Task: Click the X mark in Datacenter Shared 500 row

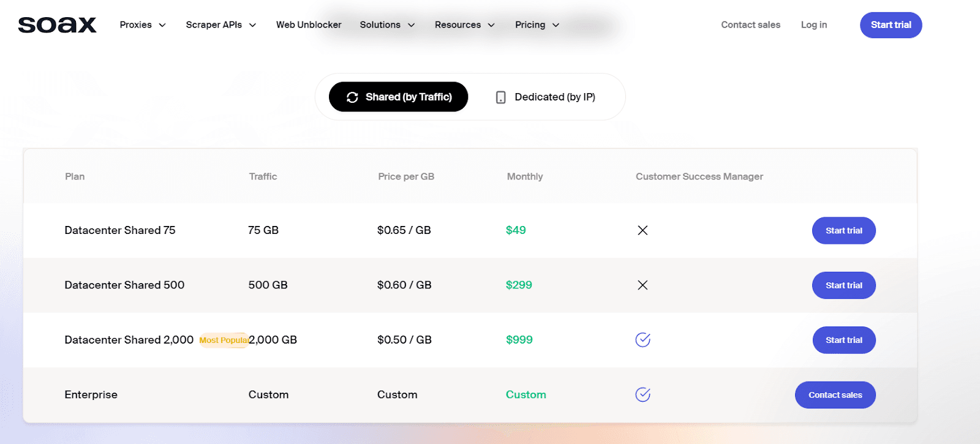Action: (x=643, y=285)
